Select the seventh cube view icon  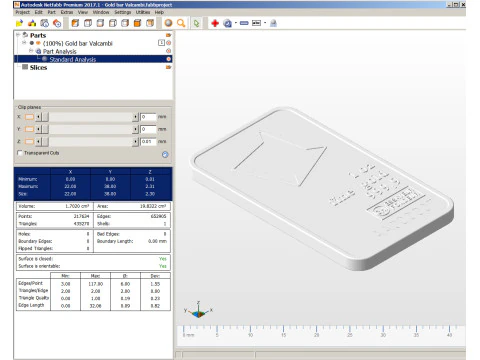[x=150, y=23]
